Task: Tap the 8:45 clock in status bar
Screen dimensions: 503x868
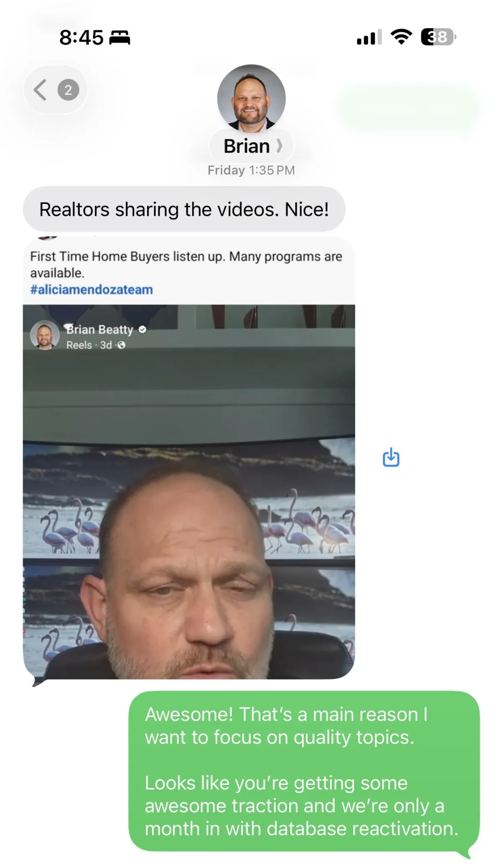Action: click(81, 37)
